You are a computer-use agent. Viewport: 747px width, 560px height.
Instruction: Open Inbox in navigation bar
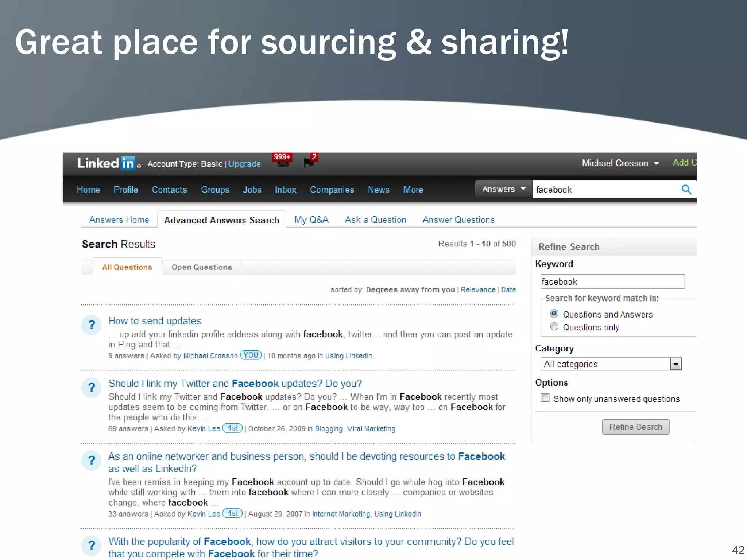(286, 190)
